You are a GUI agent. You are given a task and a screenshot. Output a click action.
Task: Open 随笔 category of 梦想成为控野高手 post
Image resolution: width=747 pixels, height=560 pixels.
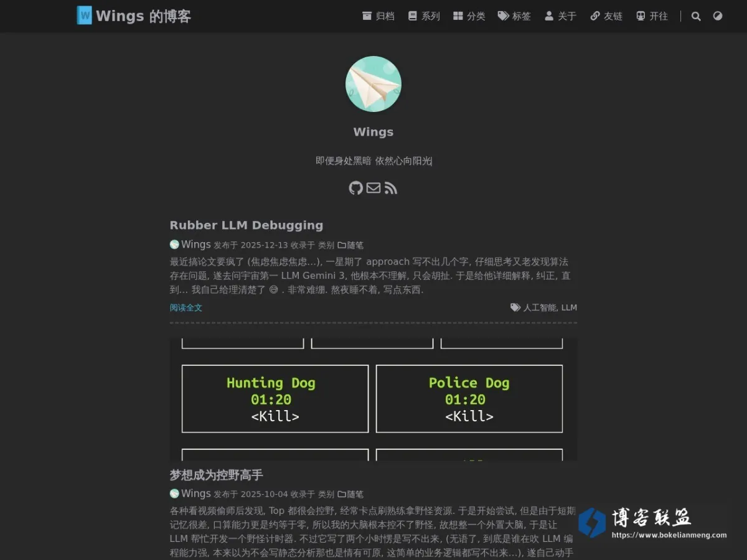tap(350, 494)
